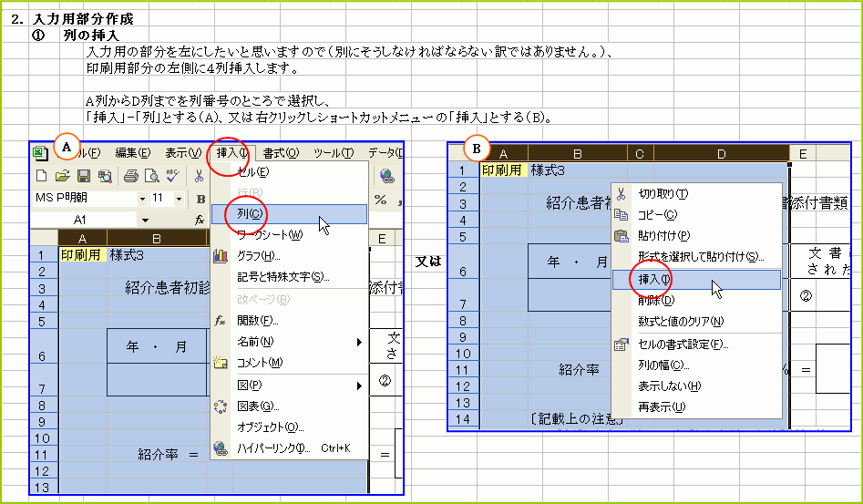Click the ABC spelling check icon
This screenshot has height=504, width=863.
click(173, 176)
